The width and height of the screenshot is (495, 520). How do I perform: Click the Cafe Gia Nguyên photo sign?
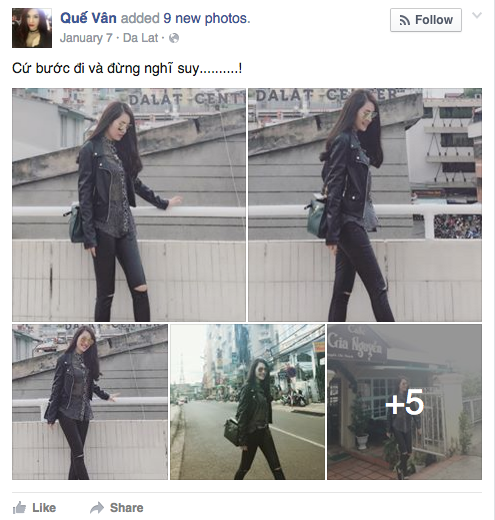pos(355,343)
